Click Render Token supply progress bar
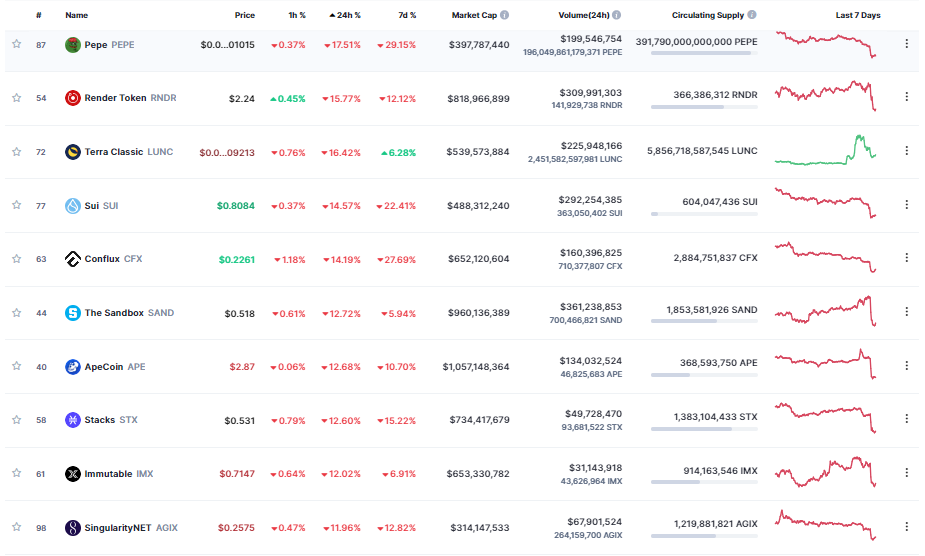Screen dimensions: 925x556 click(704, 107)
